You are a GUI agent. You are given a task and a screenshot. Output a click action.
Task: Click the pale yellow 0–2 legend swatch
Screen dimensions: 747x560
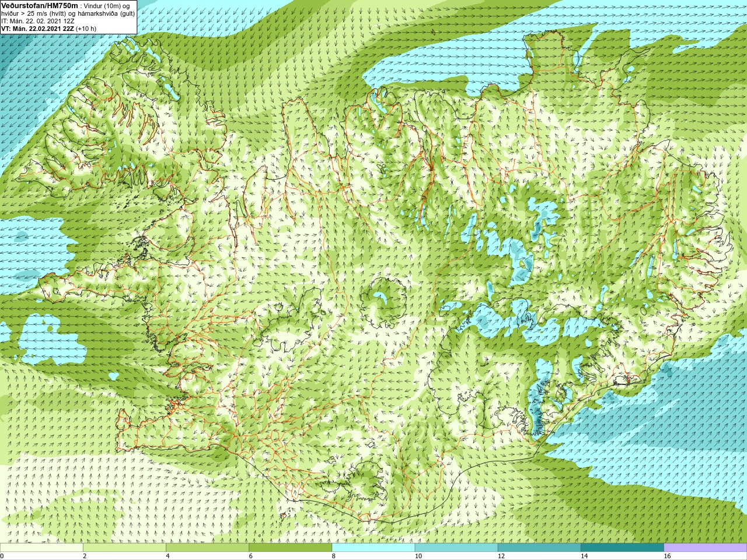coord(41,548)
